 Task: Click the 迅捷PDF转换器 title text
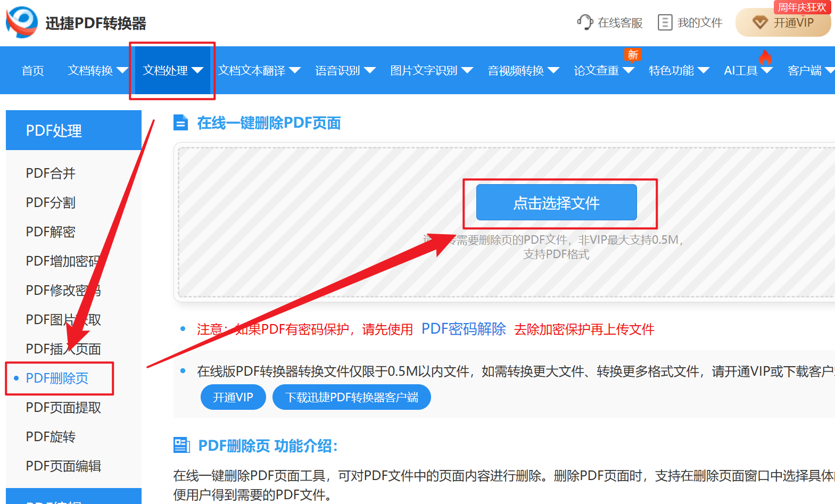pyautogui.click(x=96, y=23)
